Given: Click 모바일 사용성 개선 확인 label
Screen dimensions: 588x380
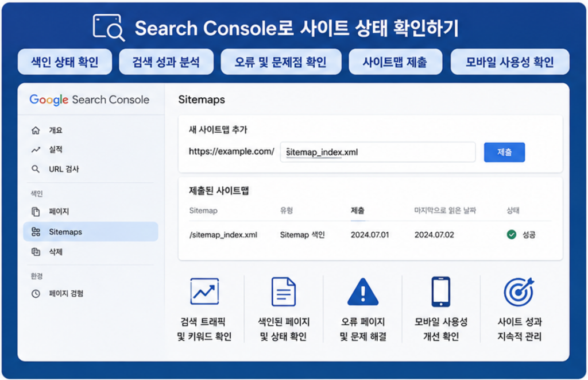Looking at the screenshot, I should tap(441, 329).
